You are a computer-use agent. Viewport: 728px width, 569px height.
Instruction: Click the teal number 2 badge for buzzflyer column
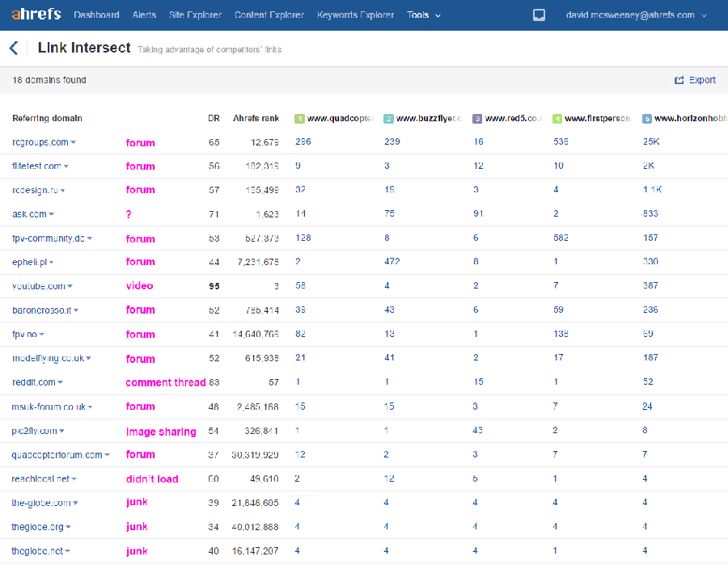click(x=388, y=119)
